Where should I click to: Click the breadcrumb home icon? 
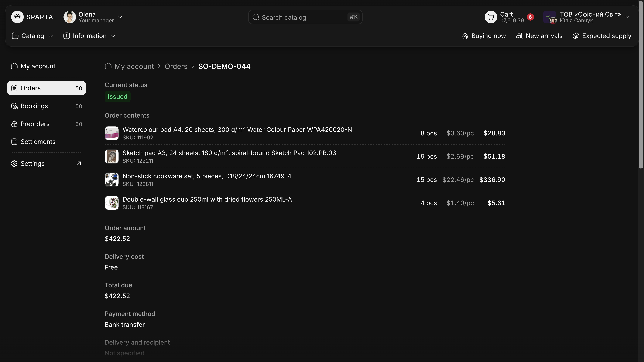108,66
